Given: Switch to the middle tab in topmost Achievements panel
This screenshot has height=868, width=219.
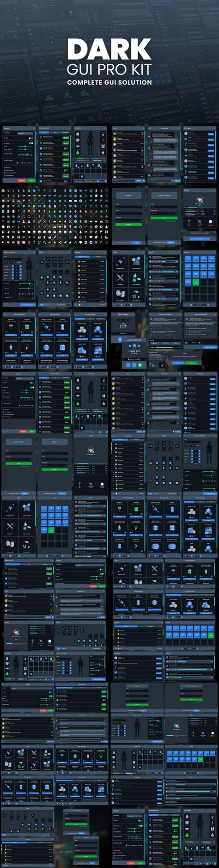Looking at the screenshot, I should [55, 132].
